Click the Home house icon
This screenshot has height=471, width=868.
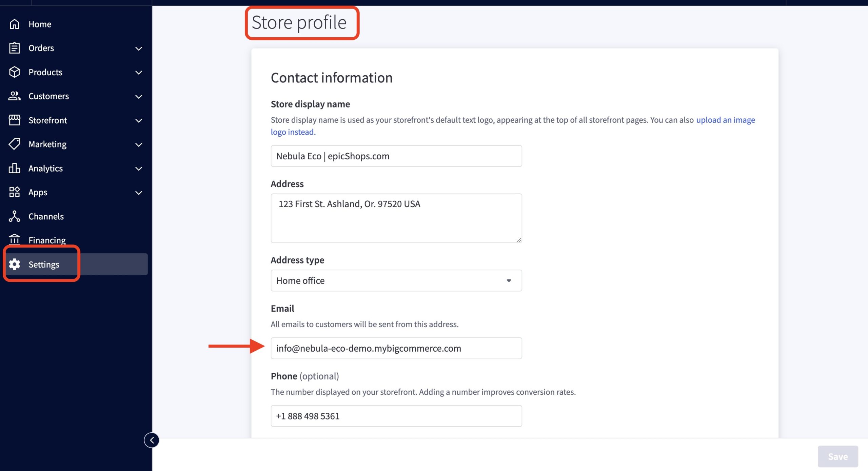tap(14, 24)
